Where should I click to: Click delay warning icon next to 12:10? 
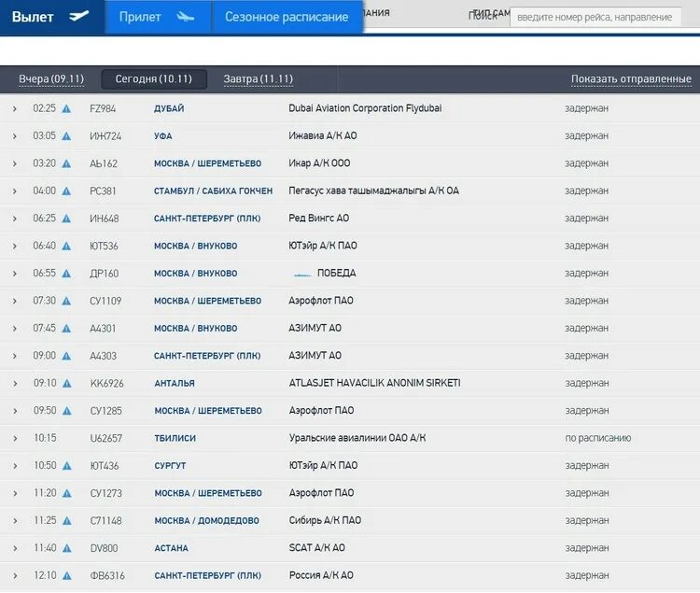point(66,576)
